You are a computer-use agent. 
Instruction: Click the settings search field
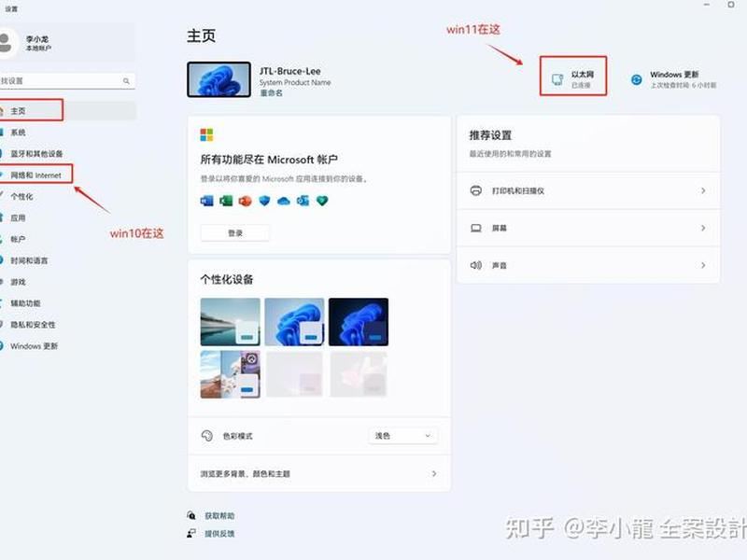coord(67,81)
